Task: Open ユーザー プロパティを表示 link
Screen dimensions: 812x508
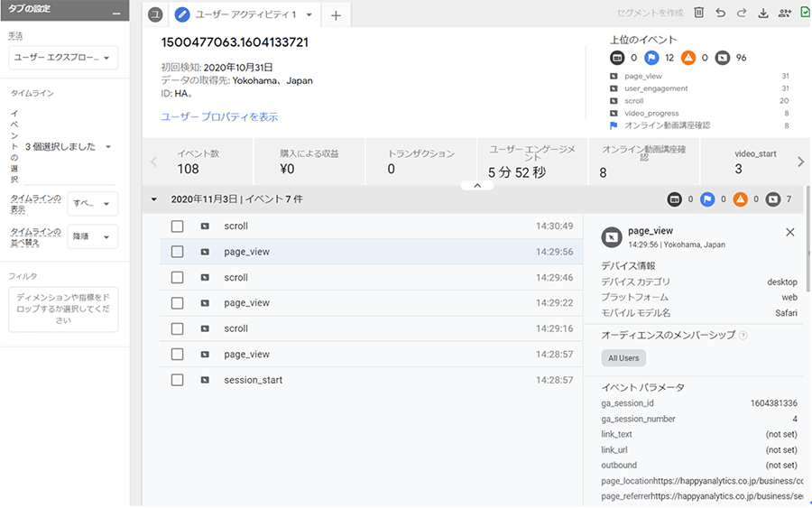Action: (219, 117)
